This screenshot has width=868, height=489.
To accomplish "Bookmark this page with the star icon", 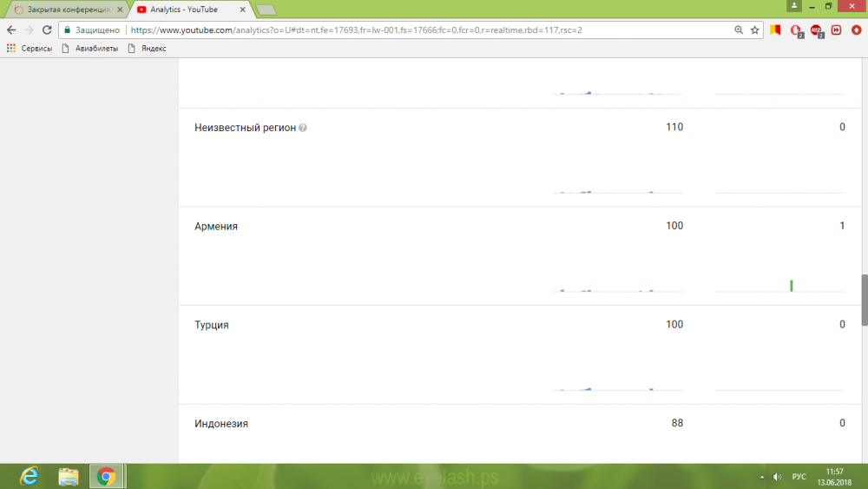I will tap(755, 30).
